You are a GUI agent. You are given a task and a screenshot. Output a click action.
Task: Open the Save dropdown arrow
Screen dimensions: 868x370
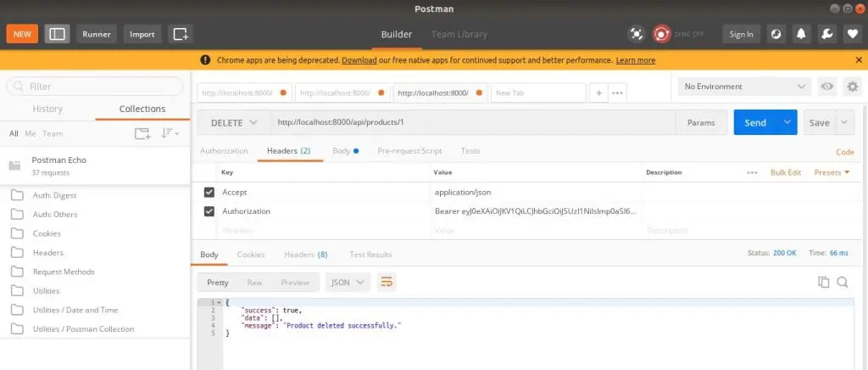click(844, 123)
